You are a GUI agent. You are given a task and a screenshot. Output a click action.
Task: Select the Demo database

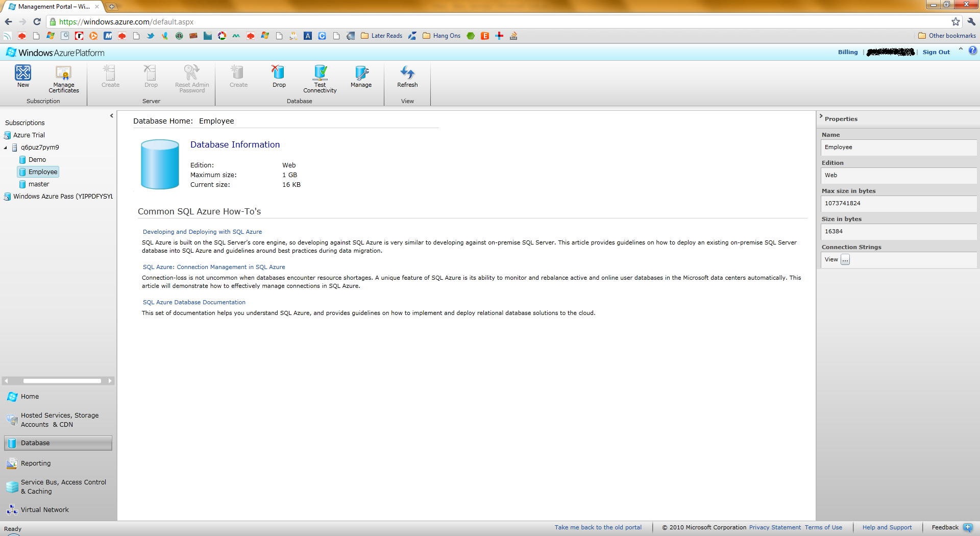(37, 160)
